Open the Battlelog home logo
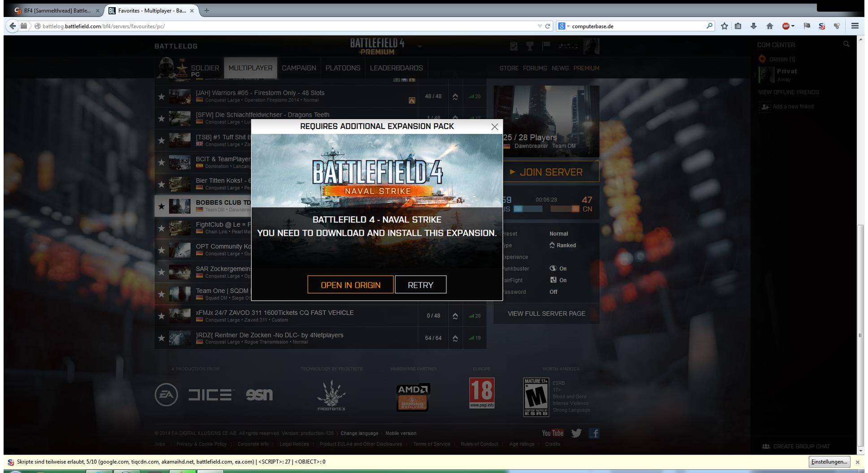Viewport: 868px width, 473px height. pos(176,46)
